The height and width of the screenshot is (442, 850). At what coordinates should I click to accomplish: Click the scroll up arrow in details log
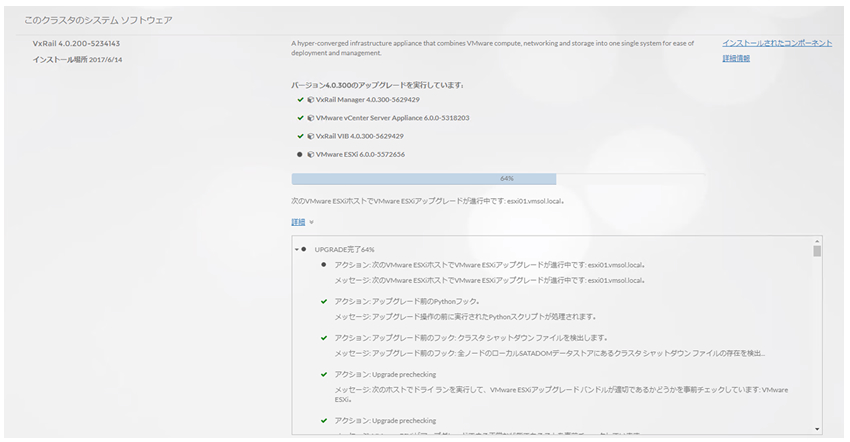(817, 241)
